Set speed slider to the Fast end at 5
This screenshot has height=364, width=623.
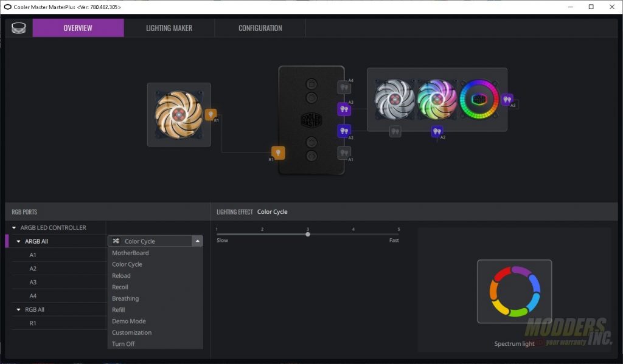[x=399, y=234]
